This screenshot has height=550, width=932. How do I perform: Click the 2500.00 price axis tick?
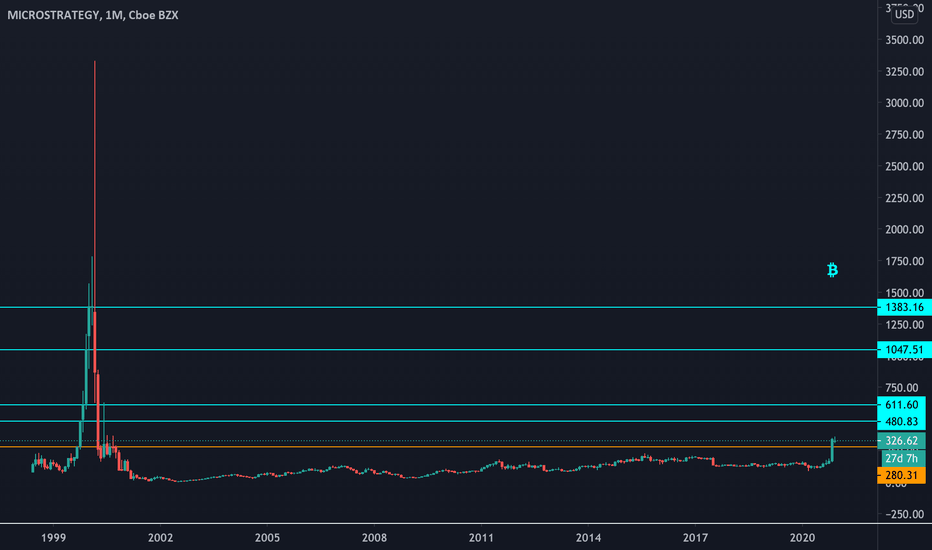pos(904,166)
